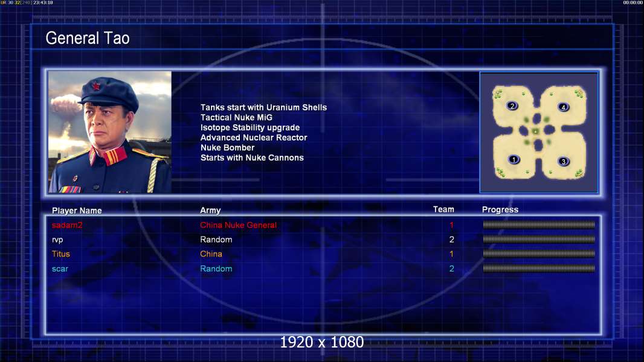Viewport: 644px width, 362px height.
Task: Click Titus's 'China' army entry
Action: (211, 254)
